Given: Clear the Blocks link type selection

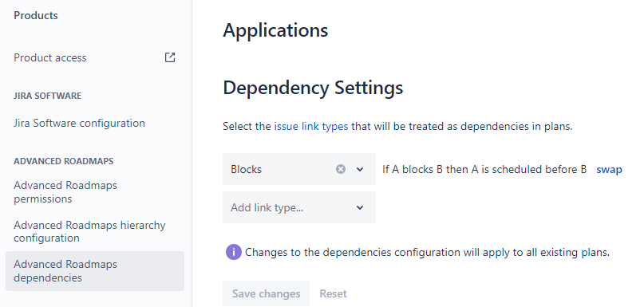Looking at the screenshot, I should pos(341,169).
